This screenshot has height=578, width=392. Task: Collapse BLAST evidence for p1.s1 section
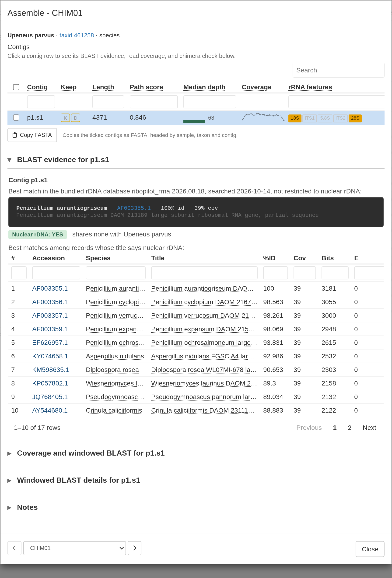(x=9, y=160)
